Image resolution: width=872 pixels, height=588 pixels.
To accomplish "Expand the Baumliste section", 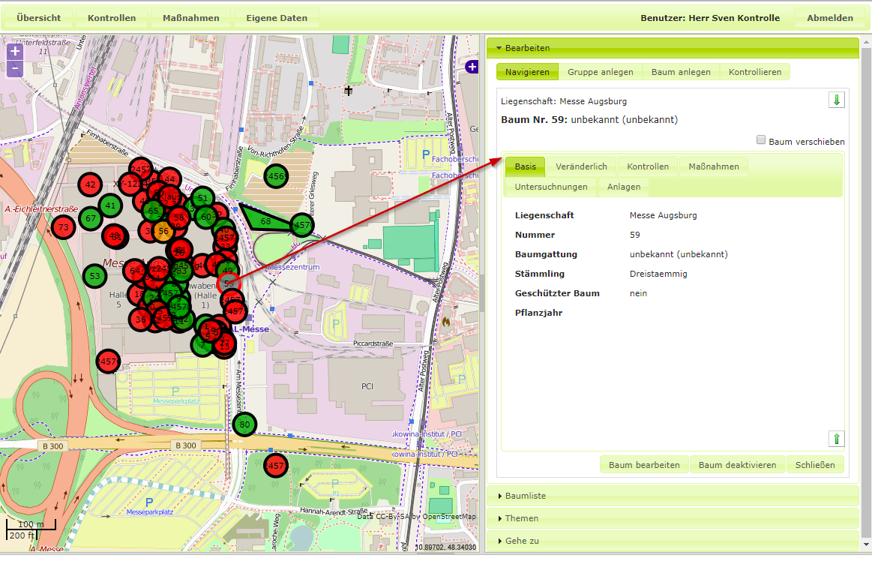I will (525, 496).
